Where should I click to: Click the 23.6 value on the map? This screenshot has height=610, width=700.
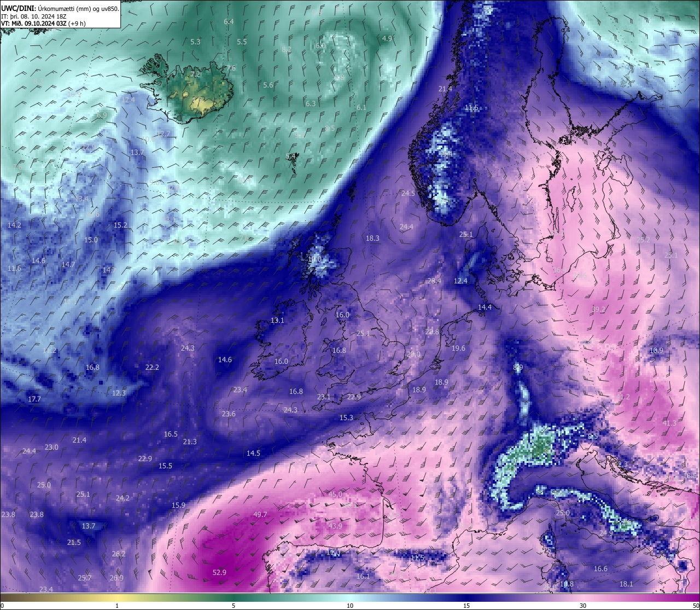pyautogui.click(x=229, y=414)
